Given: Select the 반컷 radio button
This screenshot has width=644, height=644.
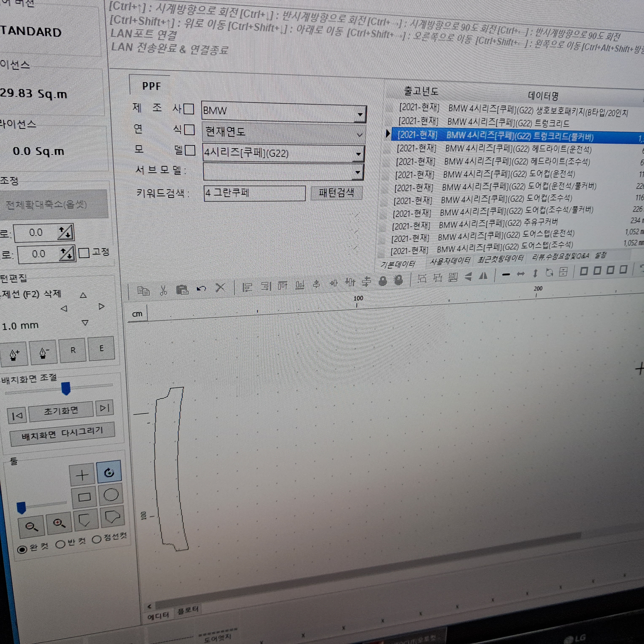Looking at the screenshot, I should coord(60,544).
